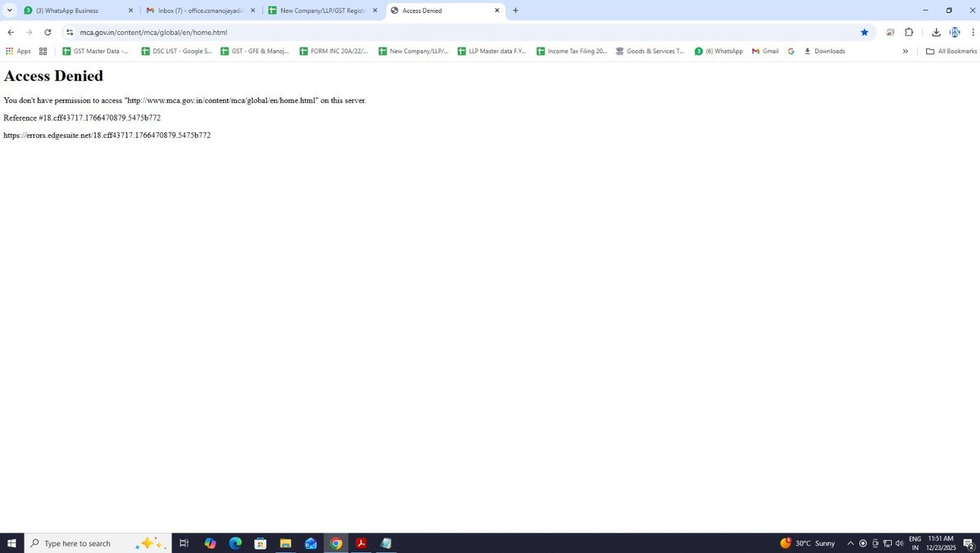Click "You don't have permission" message
The height and width of the screenshot is (553, 980).
pyautogui.click(x=185, y=100)
